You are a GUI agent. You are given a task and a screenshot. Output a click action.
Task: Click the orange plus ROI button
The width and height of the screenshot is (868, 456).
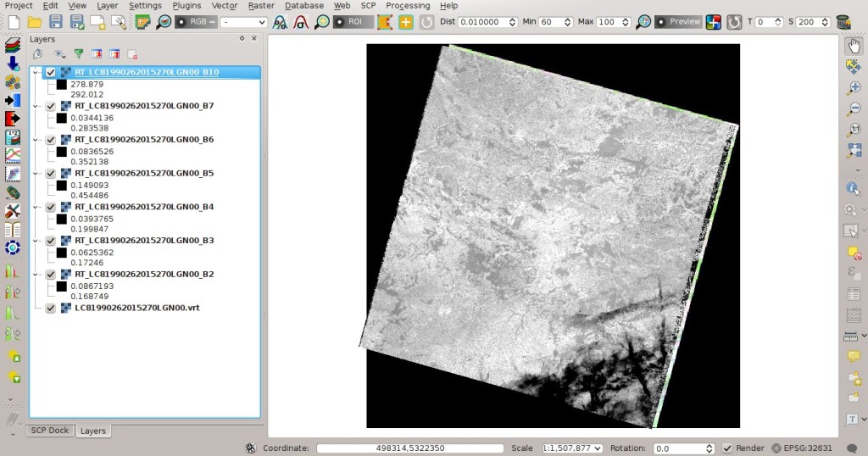coord(406,22)
